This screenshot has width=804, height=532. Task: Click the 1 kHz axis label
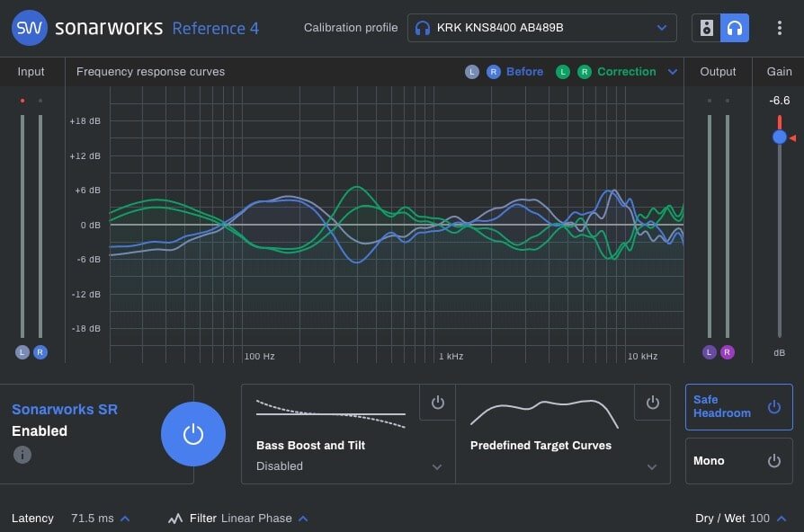tap(451, 356)
